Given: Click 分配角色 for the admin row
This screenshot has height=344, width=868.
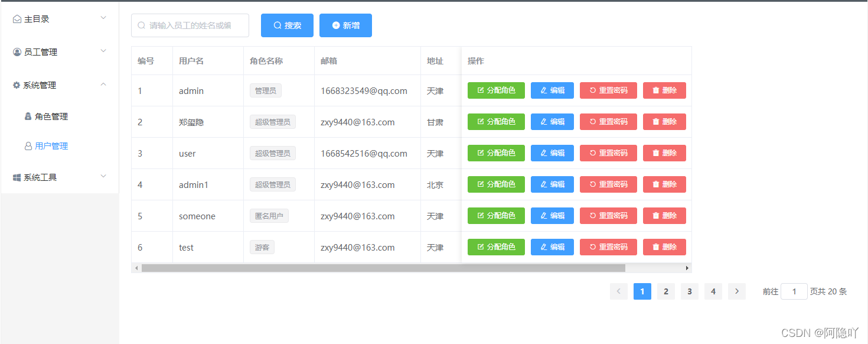Looking at the screenshot, I should tap(496, 90).
